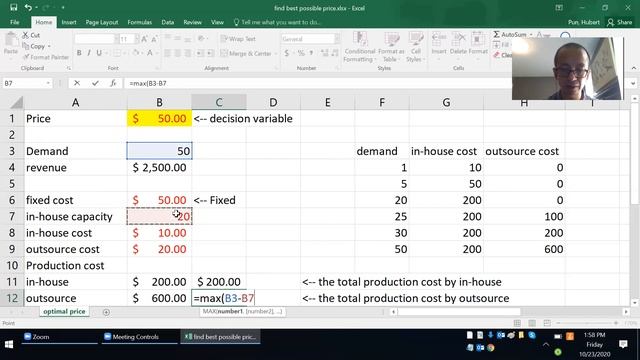This screenshot has height=360, width=640.
Task: Click the Copy command
Action: click(33, 46)
